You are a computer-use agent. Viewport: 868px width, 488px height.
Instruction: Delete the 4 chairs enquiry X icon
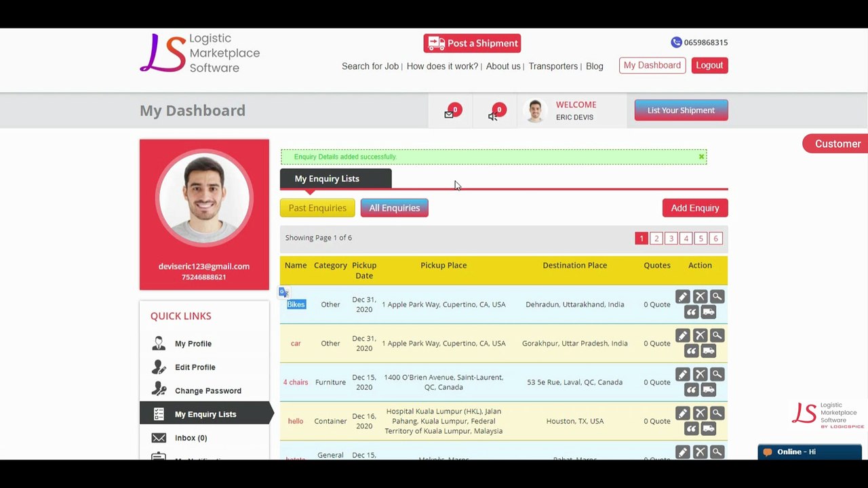(700, 375)
